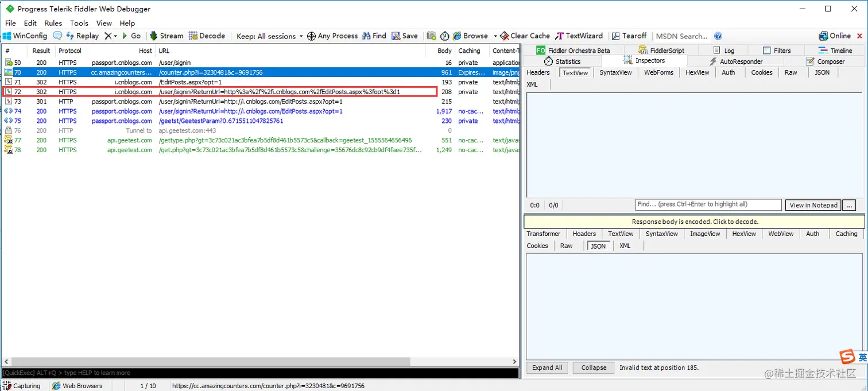Toggle Stream mode in the toolbar
The height and width of the screenshot is (391, 868).
click(x=166, y=36)
